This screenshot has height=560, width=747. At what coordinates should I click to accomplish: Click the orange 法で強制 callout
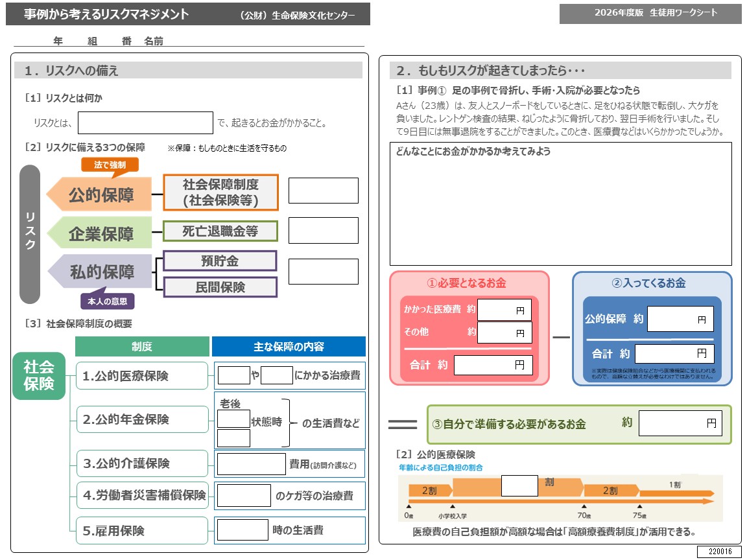pos(110,165)
